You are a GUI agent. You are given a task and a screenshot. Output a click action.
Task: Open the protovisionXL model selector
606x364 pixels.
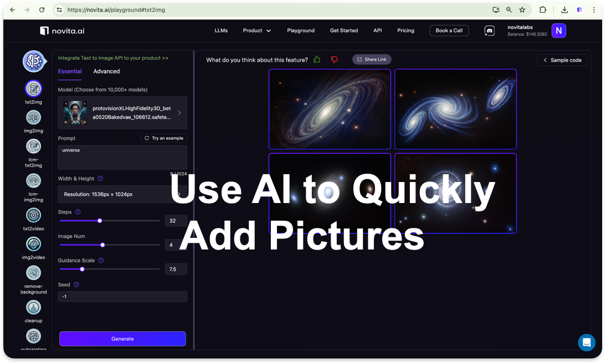click(122, 113)
